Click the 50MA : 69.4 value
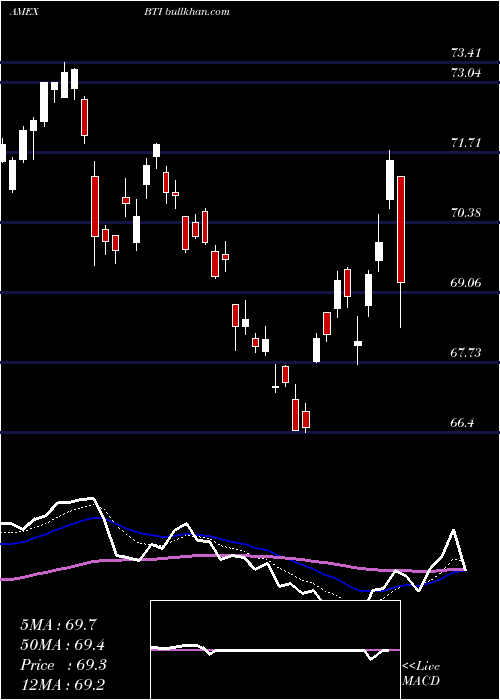Image resolution: width=500 pixels, height=700 pixels. click(x=63, y=645)
